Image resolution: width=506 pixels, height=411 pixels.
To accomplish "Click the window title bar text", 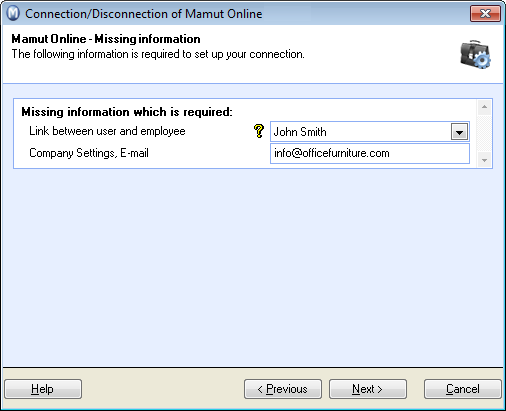I will coord(144,14).
